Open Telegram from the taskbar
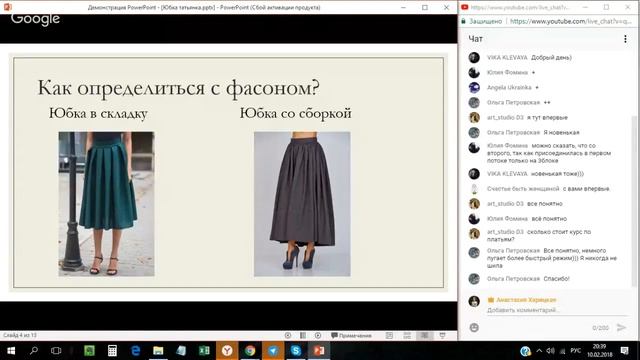 [273, 351]
